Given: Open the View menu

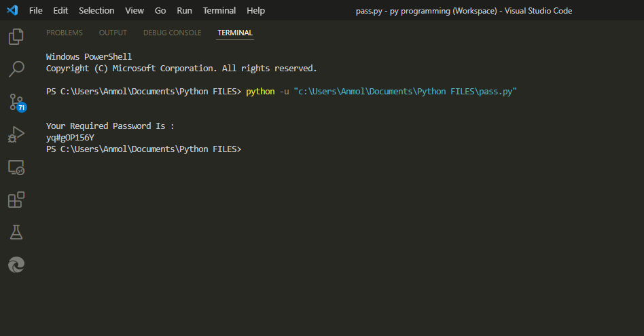Looking at the screenshot, I should tap(135, 11).
